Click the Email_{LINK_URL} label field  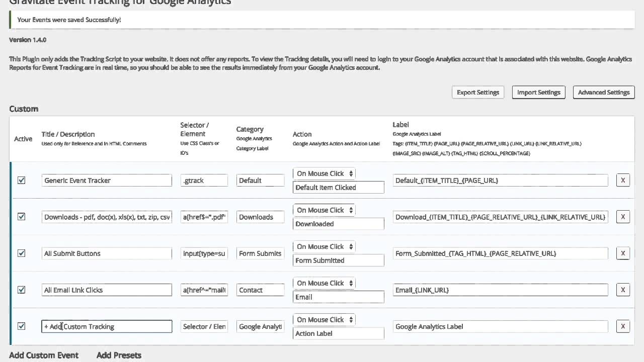500,290
